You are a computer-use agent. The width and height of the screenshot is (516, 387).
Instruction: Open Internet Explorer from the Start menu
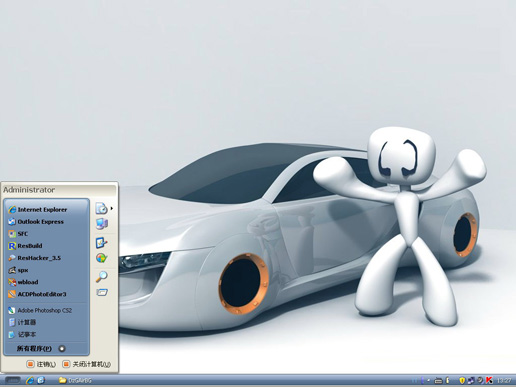(47, 209)
